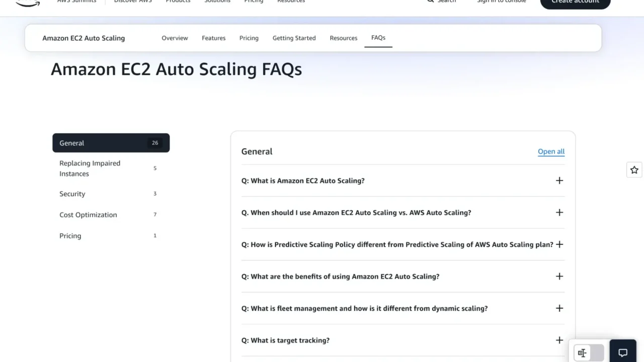Click Sign in to console link
The height and width of the screenshot is (362, 644).
pos(502,2)
